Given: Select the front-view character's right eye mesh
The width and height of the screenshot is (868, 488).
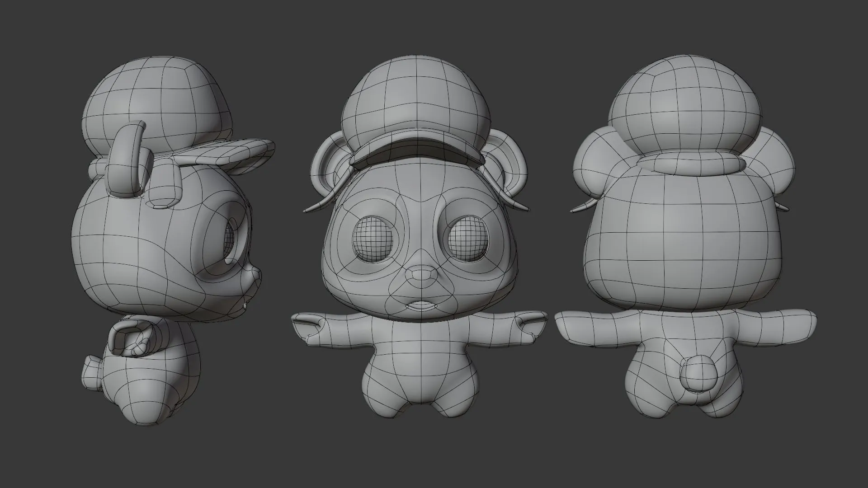Looking at the screenshot, I should [467, 239].
